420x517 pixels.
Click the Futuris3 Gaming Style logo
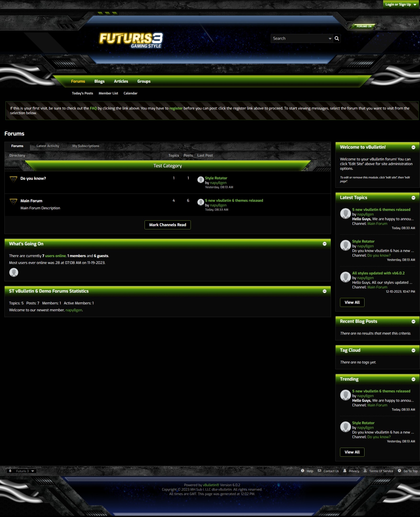pos(131,40)
